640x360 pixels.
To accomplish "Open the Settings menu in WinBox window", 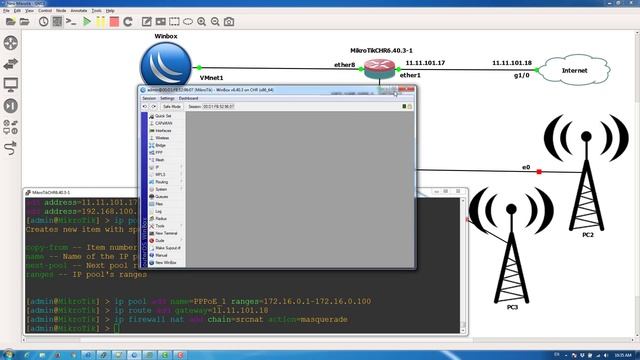I will tap(167, 98).
